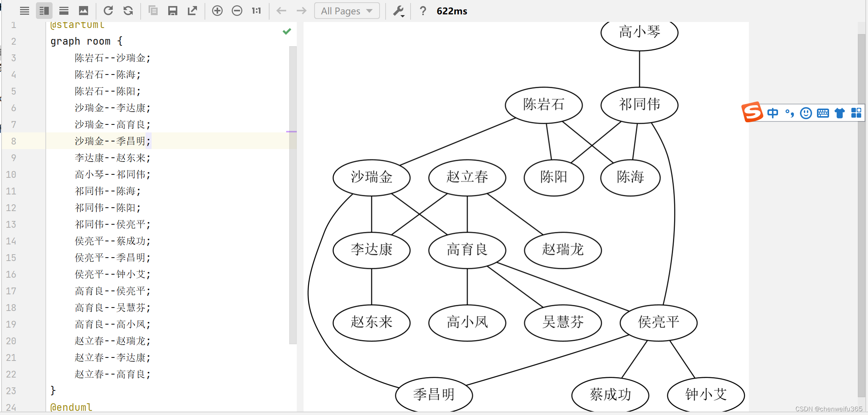Open the Sogou soft keyboard

[x=823, y=113]
